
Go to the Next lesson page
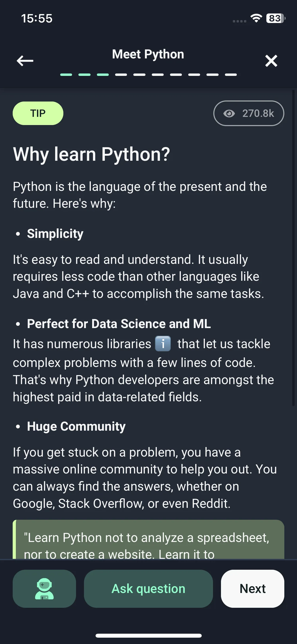coord(253,588)
